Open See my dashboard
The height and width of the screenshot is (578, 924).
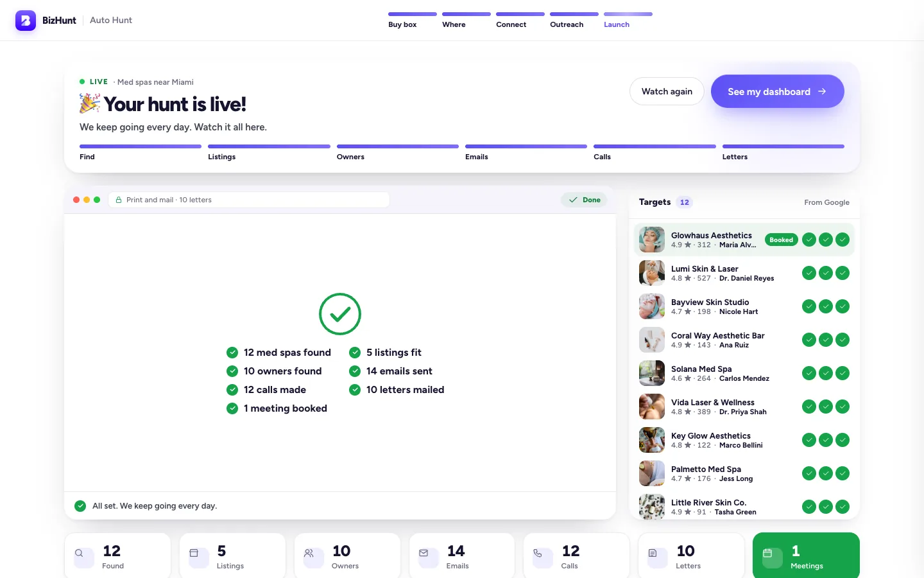tap(777, 91)
